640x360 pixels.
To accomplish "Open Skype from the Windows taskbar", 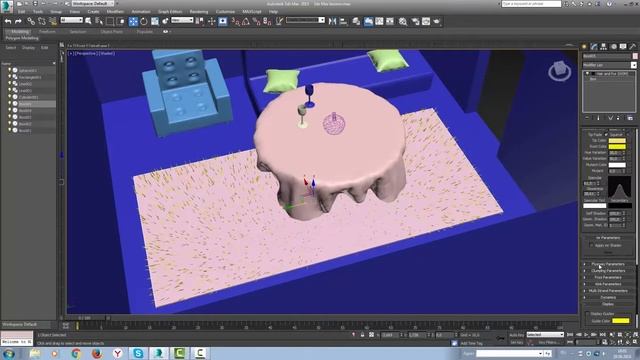I will [138, 353].
